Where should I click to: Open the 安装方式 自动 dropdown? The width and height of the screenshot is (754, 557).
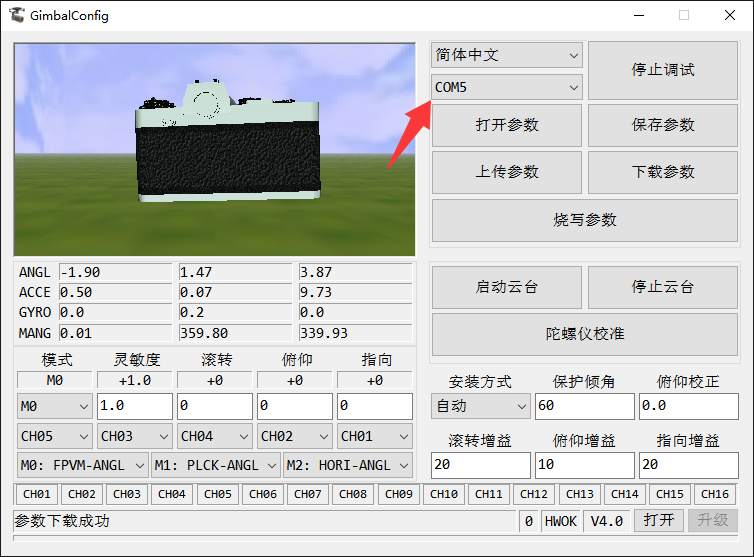pos(481,406)
